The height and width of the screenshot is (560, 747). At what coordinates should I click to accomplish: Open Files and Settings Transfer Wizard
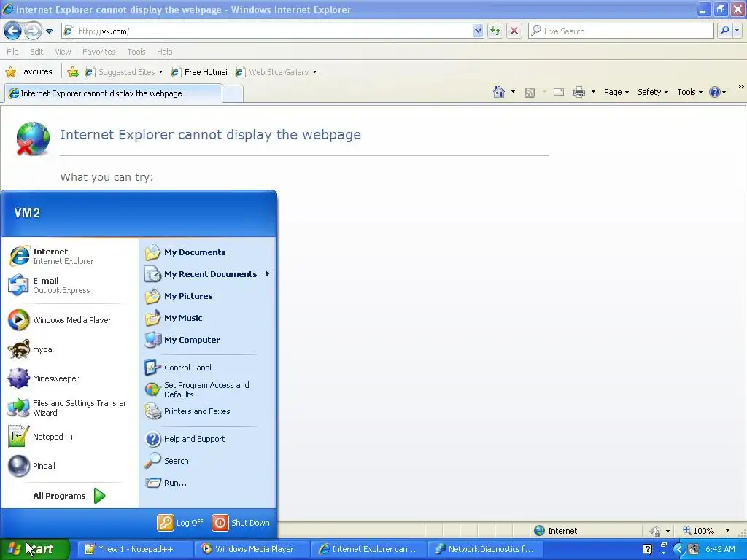69,408
